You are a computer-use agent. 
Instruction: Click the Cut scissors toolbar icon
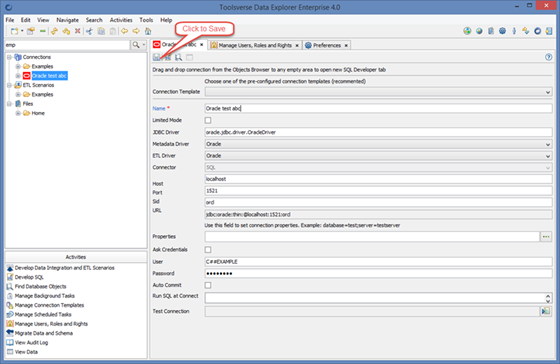click(89, 31)
